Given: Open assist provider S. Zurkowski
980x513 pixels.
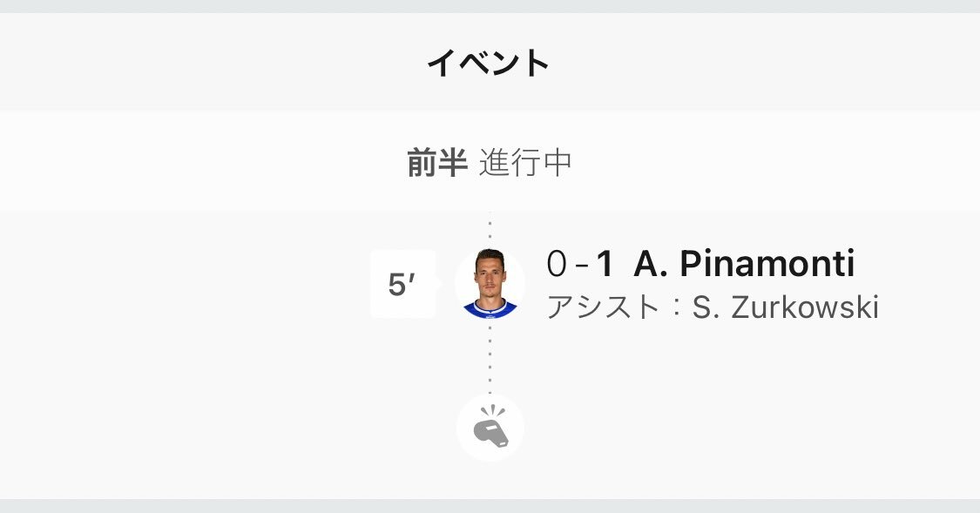Looking at the screenshot, I should pyautogui.click(x=786, y=307).
